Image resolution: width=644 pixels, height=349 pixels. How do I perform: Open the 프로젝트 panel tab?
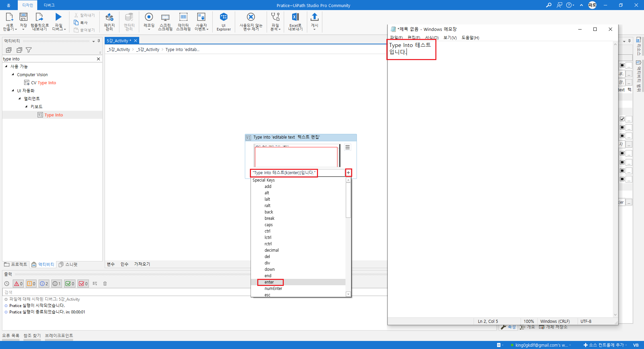pos(15,264)
